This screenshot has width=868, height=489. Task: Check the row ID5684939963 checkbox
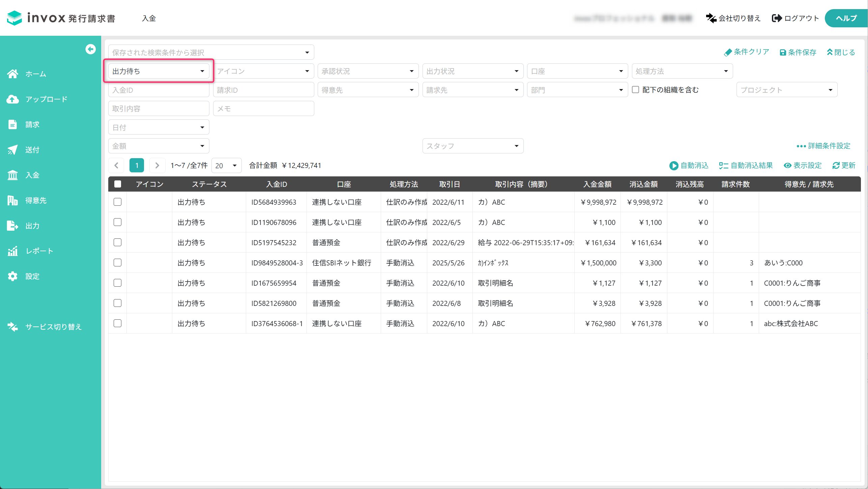tap(117, 202)
